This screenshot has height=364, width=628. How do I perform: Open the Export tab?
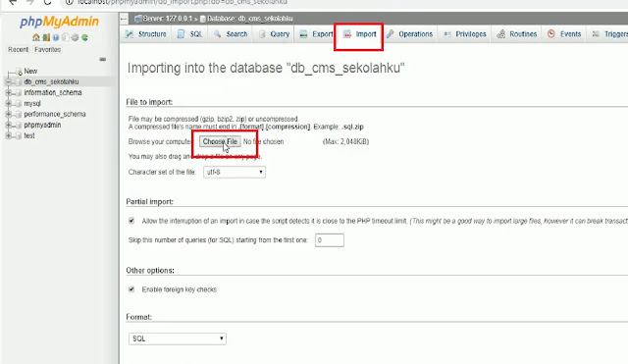click(316, 34)
